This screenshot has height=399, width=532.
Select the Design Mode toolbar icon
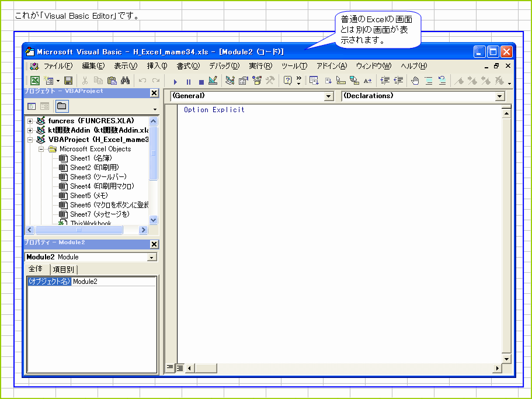213,81
